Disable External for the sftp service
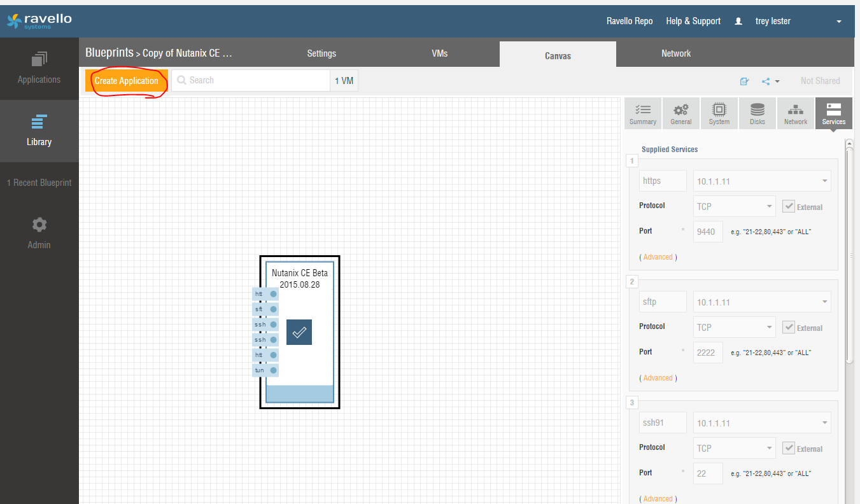Screen dimensions: 860x504 789,327
